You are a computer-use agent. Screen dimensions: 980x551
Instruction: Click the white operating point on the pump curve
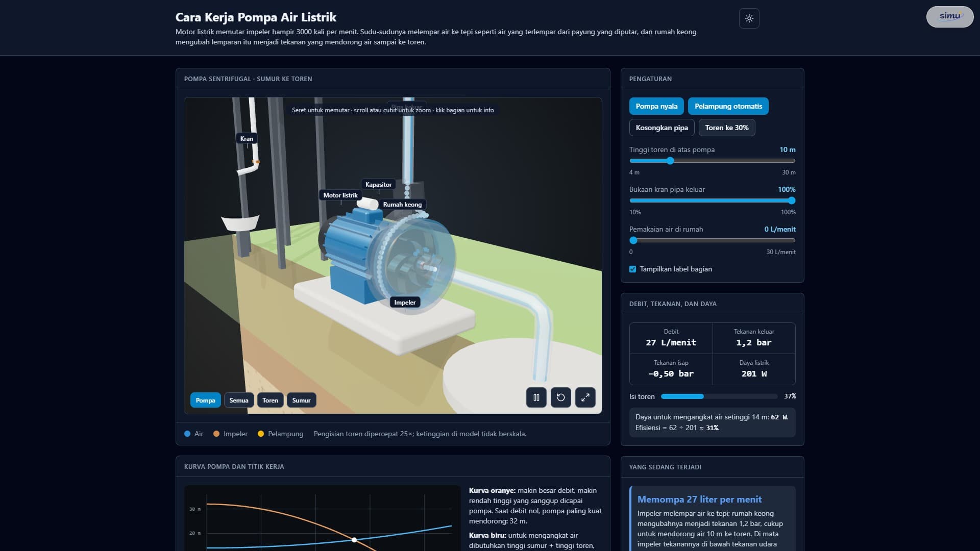point(354,539)
